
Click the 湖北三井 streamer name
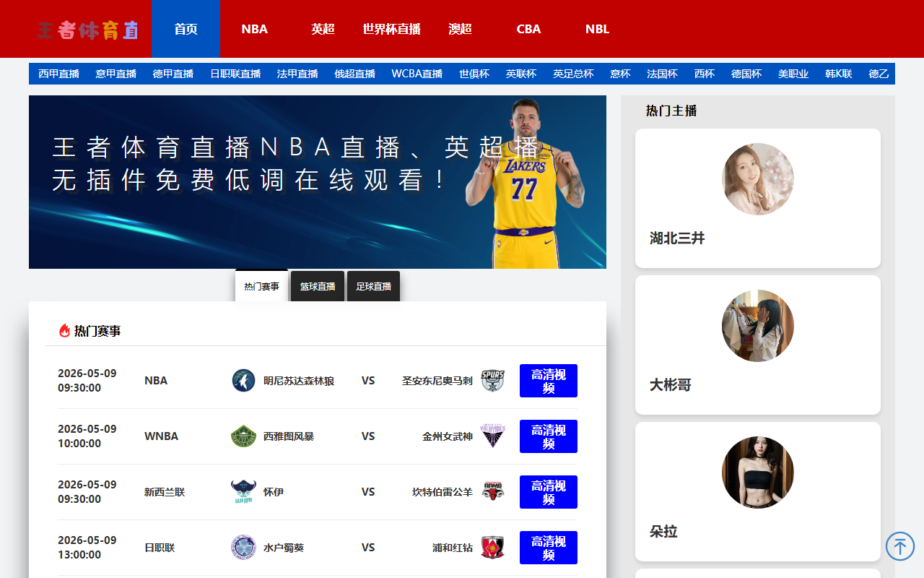pyautogui.click(x=677, y=238)
